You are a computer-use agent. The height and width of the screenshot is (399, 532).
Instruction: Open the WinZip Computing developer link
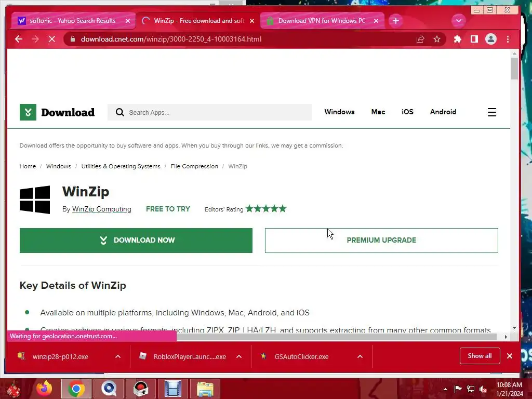pyautogui.click(x=101, y=209)
